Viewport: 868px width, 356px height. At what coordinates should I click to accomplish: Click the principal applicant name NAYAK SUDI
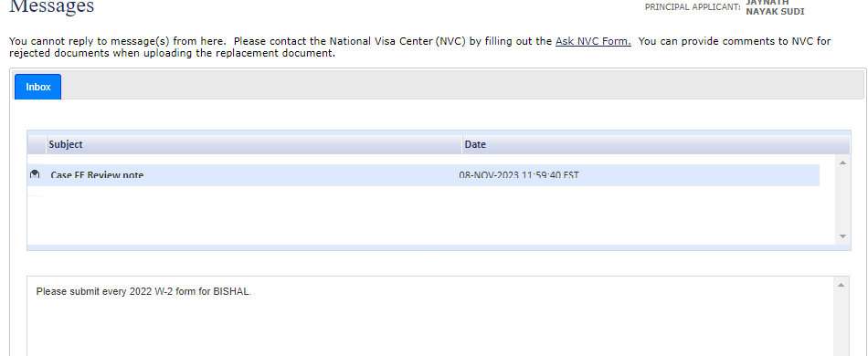pyautogui.click(x=775, y=12)
